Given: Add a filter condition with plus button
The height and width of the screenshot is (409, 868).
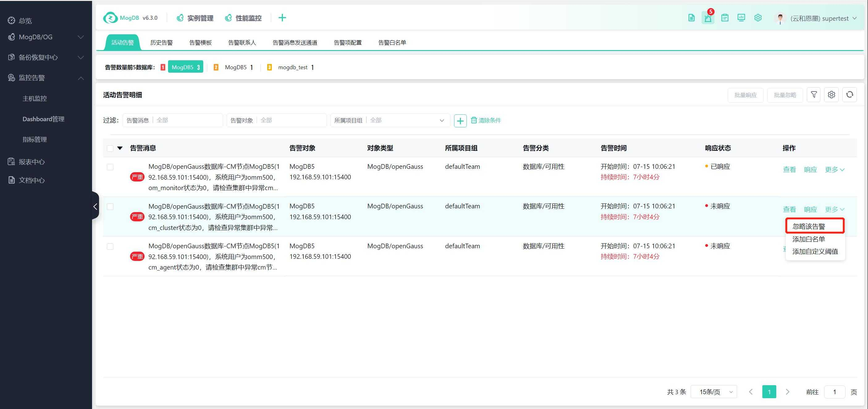Looking at the screenshot, I should coord(460,120).
